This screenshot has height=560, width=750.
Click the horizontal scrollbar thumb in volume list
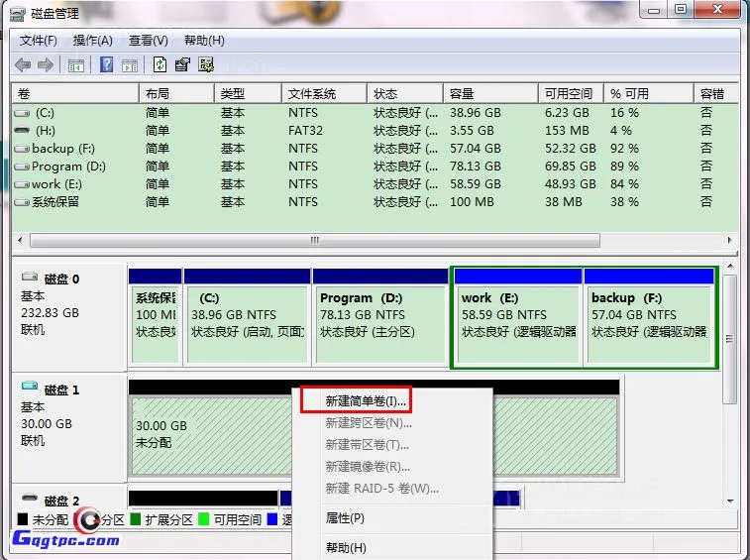pos(315,240)
